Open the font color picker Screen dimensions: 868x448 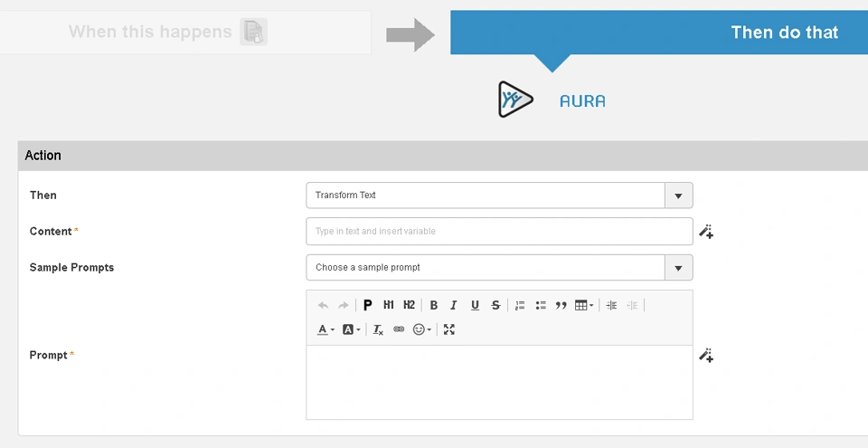[x=325, y=329]
